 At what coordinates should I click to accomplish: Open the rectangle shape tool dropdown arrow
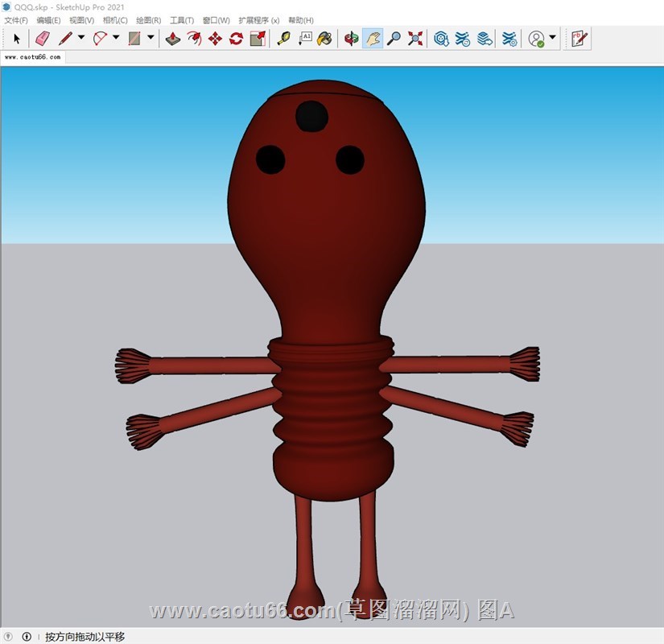pos(151,38)
